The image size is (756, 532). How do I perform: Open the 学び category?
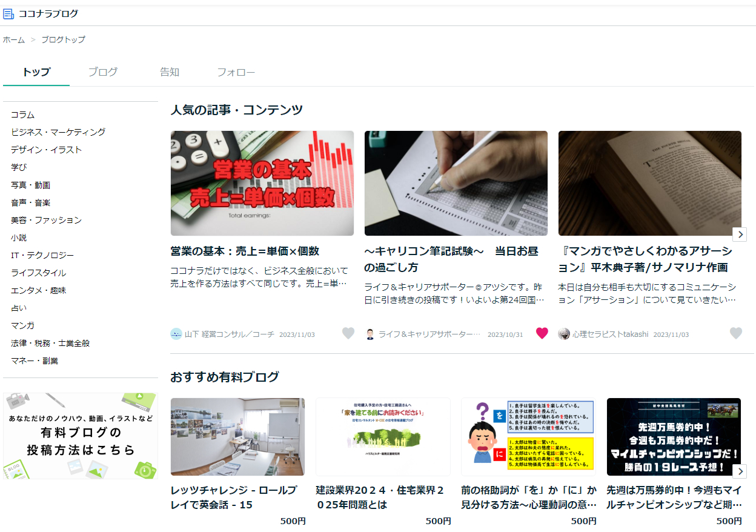[x=19, y=167]
